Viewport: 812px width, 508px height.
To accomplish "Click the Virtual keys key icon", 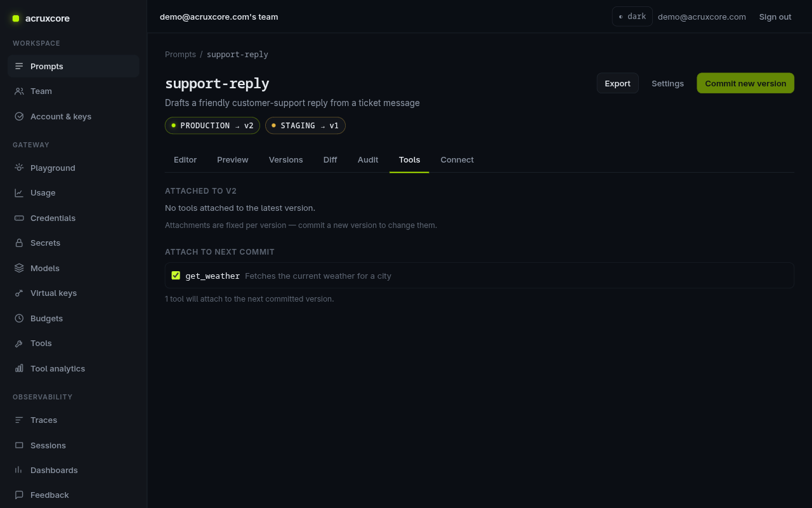I will pos(19,293).
